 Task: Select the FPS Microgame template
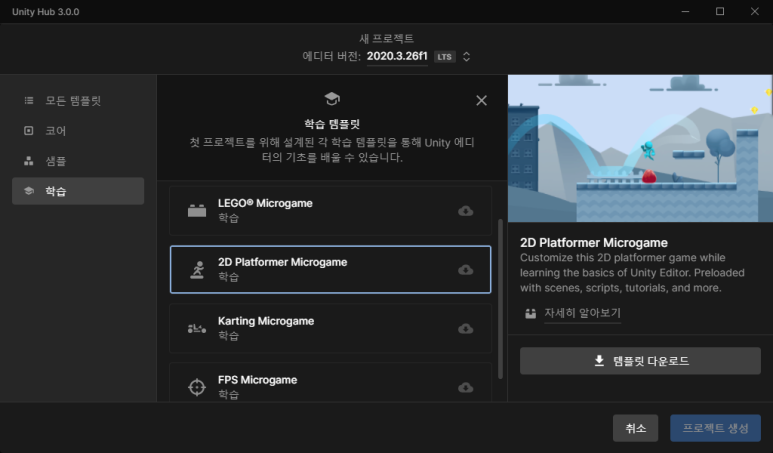(x=330, y=383)
